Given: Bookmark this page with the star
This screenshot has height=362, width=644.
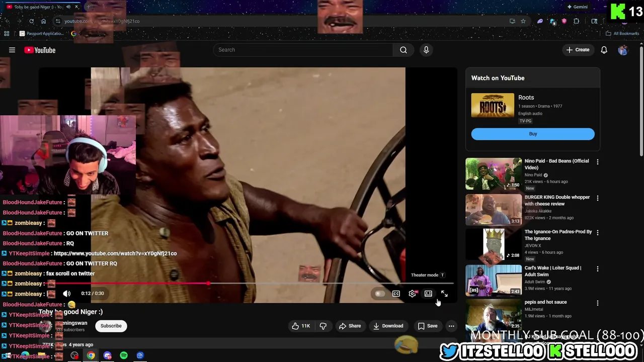Looking at the screenshot, I should pos(523,21).
